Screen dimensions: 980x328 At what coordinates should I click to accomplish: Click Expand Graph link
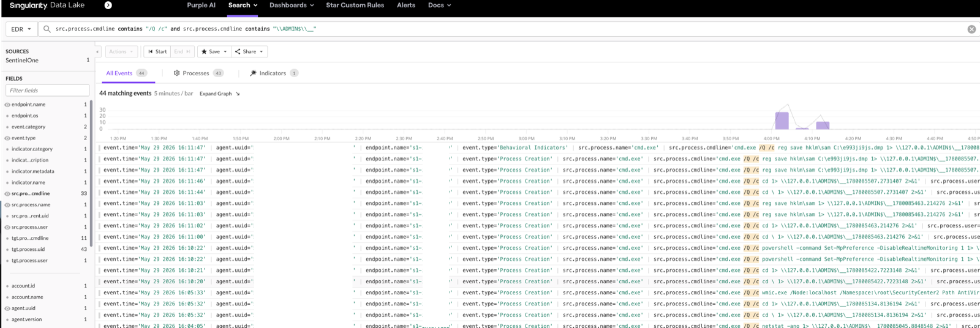pyautogui.click(x=216, y=94)
